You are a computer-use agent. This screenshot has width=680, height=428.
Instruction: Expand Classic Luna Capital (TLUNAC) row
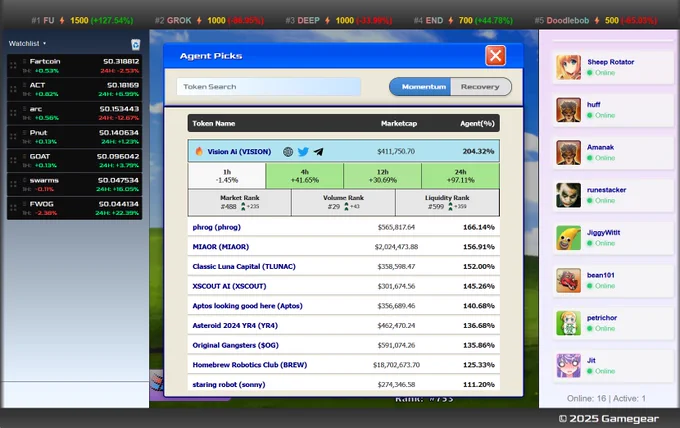tap(343, 266)
